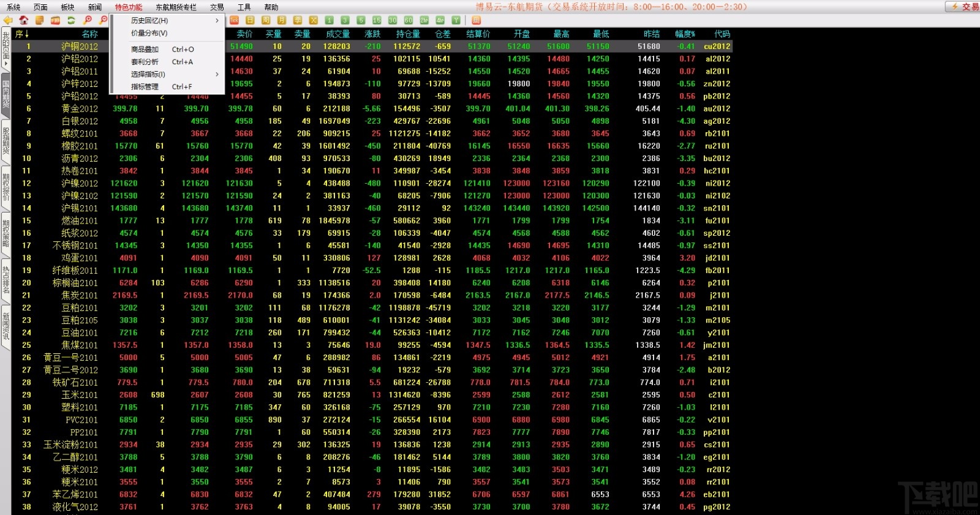Click the yellow stacked database icon
The height and width of the screenshot is (515, 980).
coord(39,20)
